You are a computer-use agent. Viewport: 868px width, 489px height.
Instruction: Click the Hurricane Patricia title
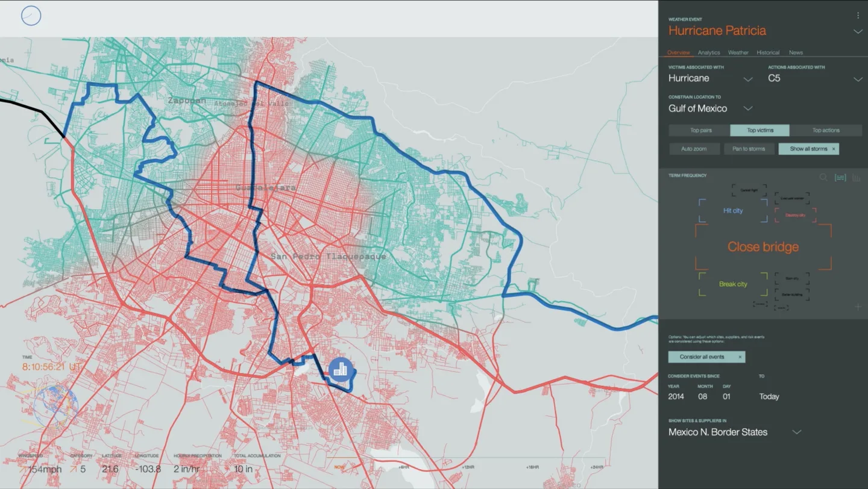717,31
